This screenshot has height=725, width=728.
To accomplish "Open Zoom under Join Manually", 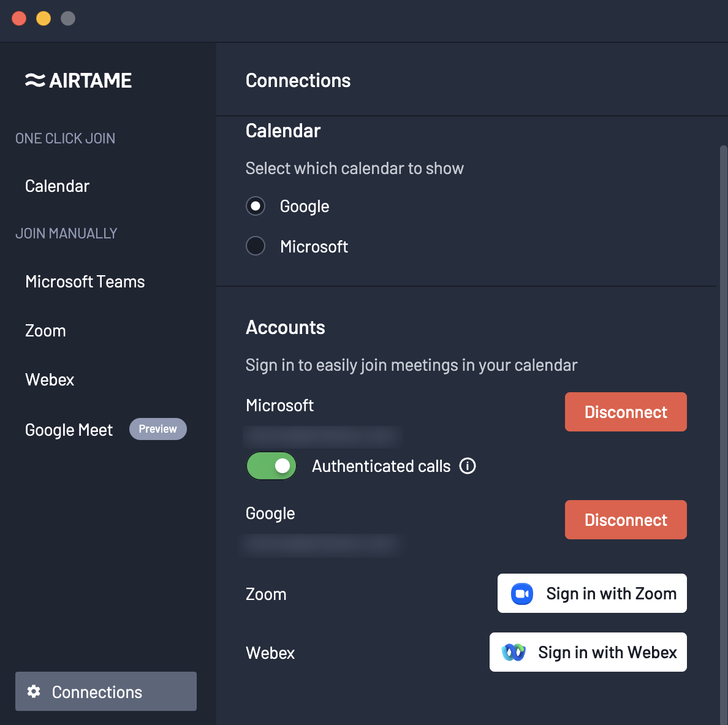I will click(45, 330).
